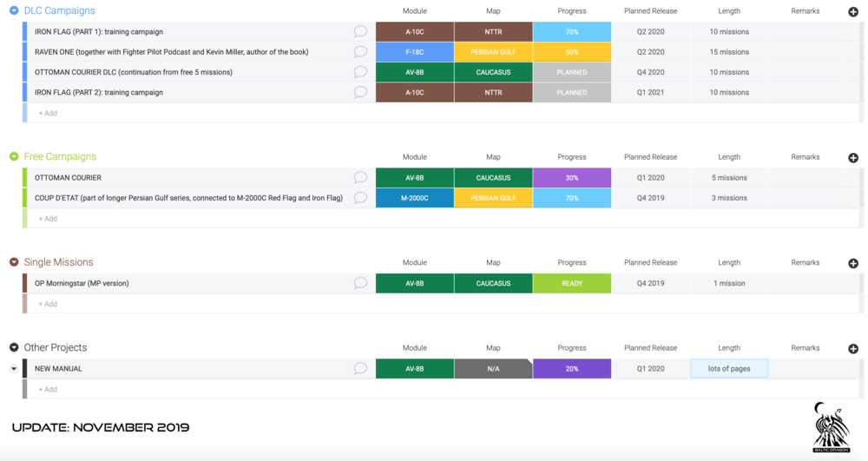Add a column to DLC Campaigns group
The width and height of the screenshot is (868, 461).
[853, 12]
